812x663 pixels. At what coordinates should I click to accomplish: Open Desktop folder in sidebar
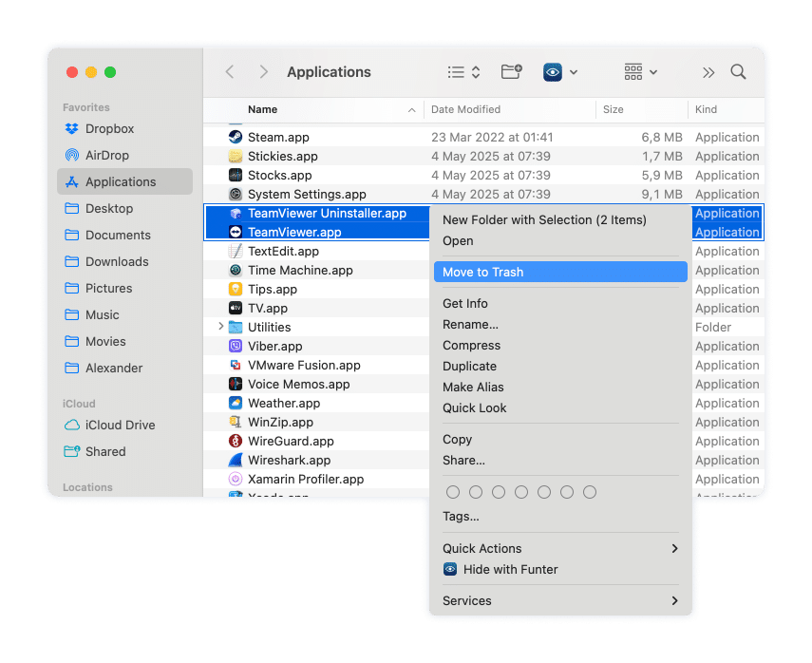(124, 208)
